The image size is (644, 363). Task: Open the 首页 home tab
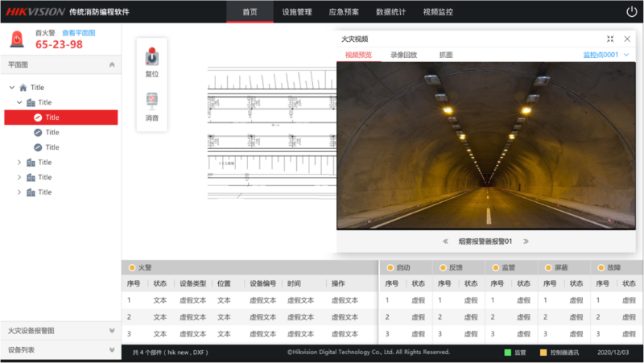point(250,12)
